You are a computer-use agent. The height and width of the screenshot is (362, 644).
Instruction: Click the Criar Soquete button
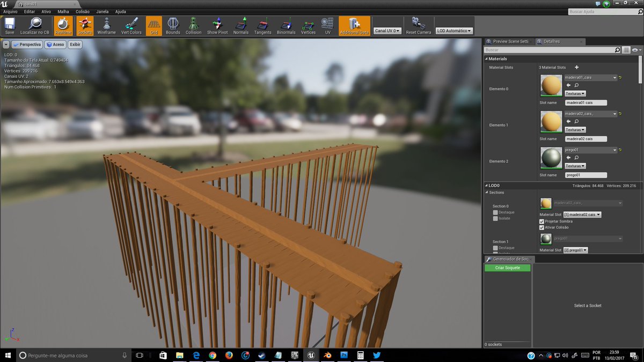point(507,268)
